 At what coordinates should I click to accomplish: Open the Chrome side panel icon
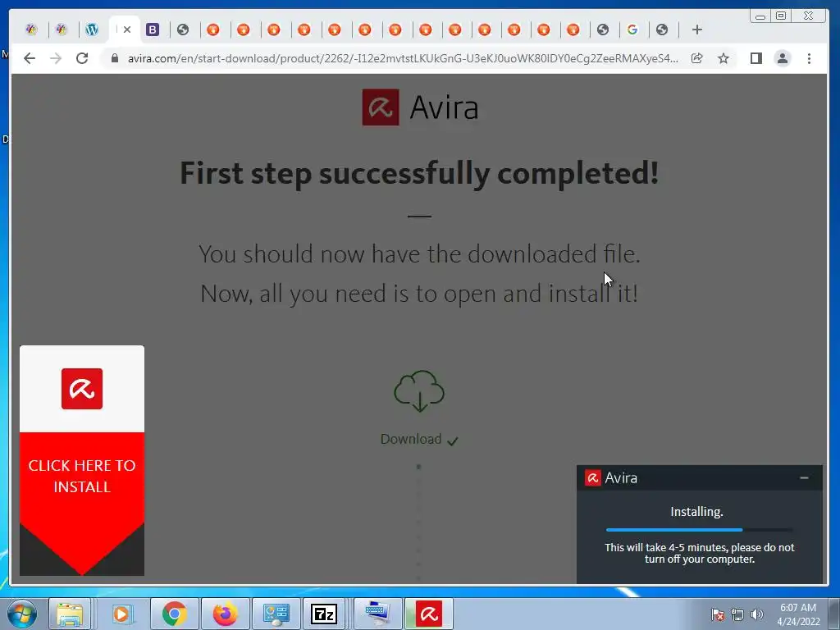click(x=756, y=58)
